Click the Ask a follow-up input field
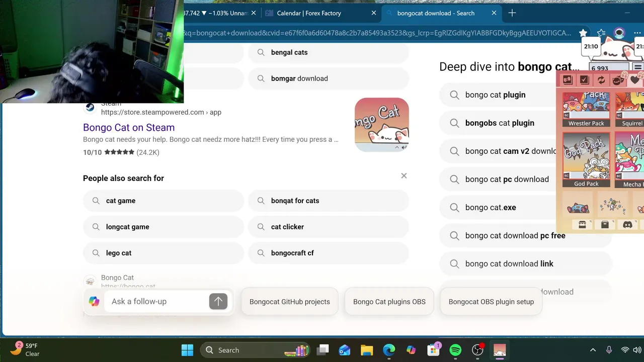The width and height of the screenshot is (644, 362). click(156, 301)
